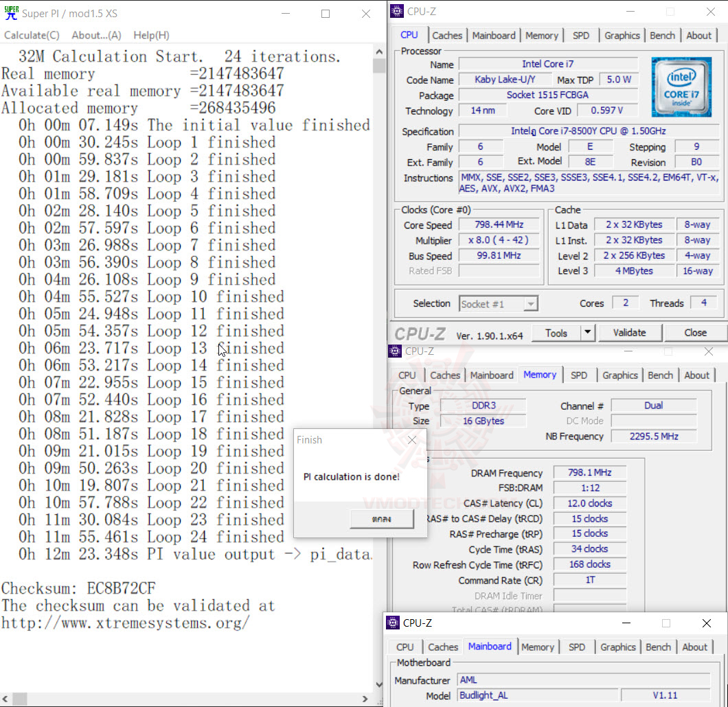
Task: Click the Close button in CPU-Z
Action: tap(695, 333)
